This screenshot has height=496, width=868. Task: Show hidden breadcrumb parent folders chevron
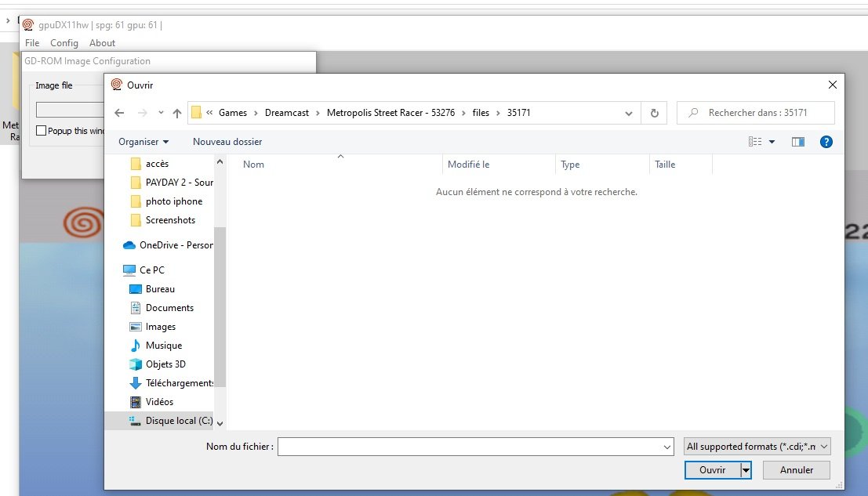click(x=209, y=113)
